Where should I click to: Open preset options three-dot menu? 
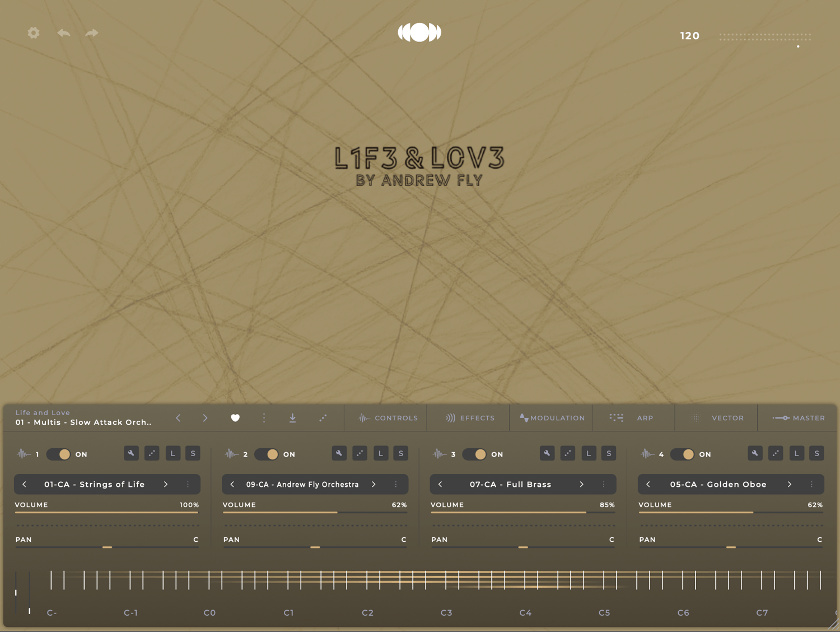point(264,418)
